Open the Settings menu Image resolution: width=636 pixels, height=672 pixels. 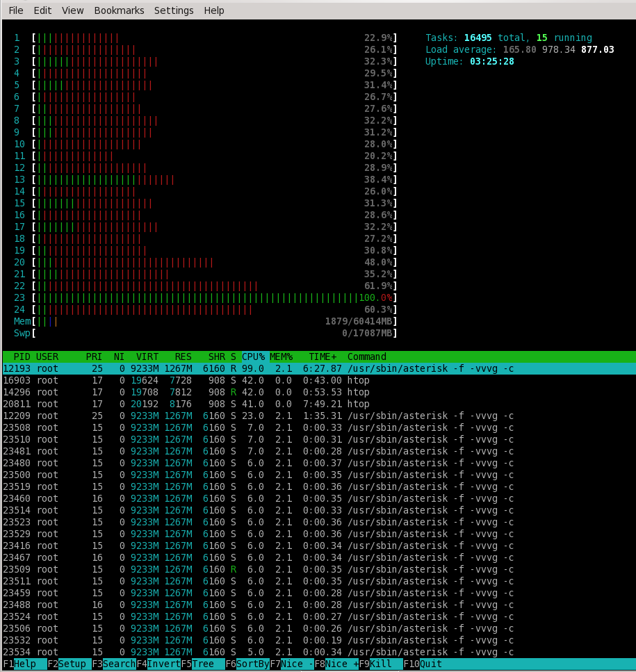(x=174, y=10)
